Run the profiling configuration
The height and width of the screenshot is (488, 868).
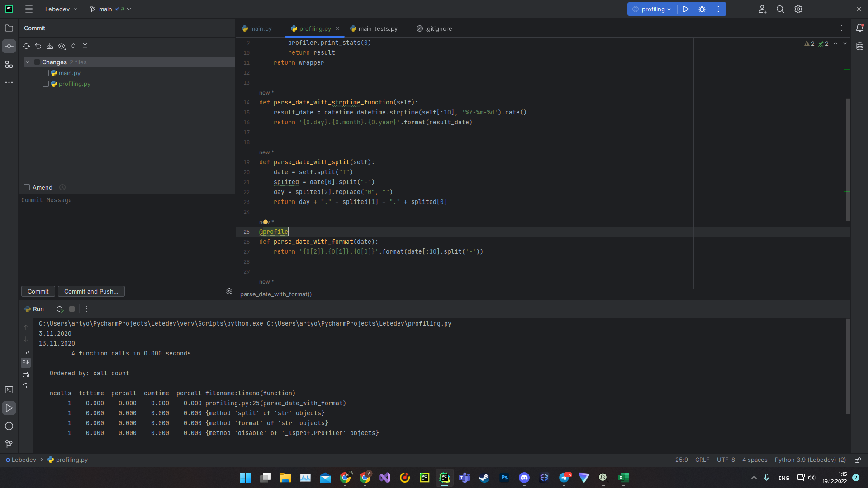[x=685, y=9]
